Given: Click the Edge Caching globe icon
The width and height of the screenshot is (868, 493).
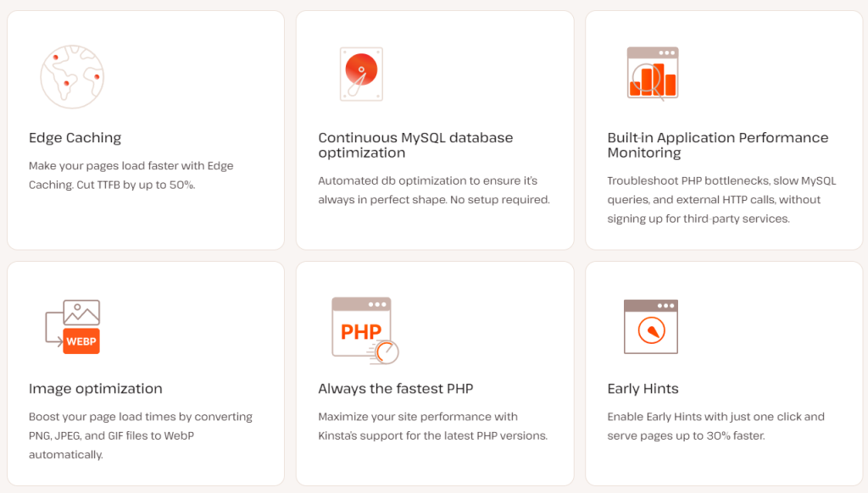Looking at the screenshot, I should pos(71,76).
